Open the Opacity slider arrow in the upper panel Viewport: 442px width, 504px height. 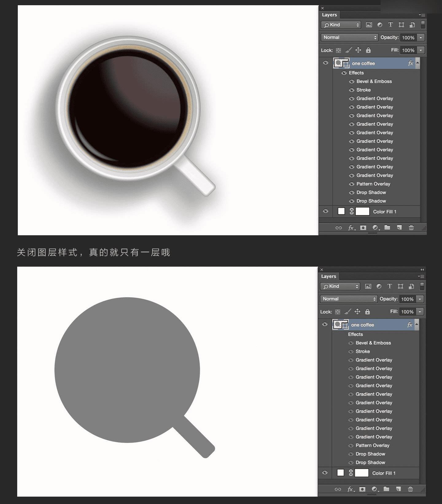click(421, 37)
